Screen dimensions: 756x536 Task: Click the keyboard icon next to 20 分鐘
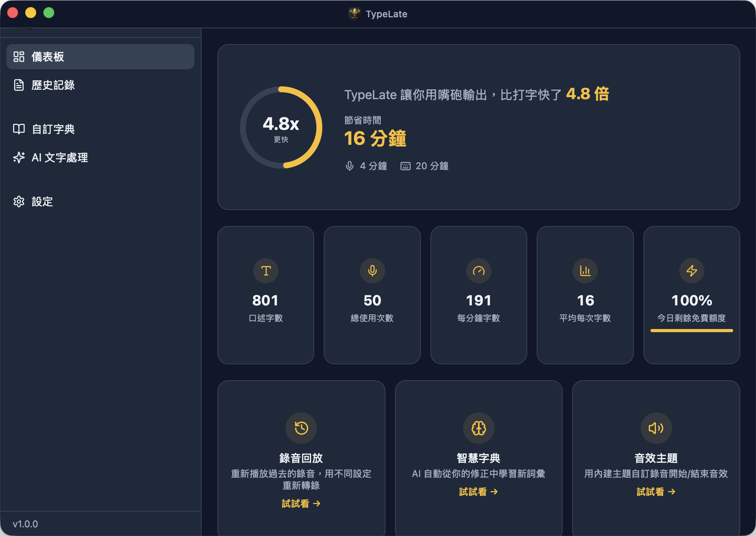pos(406,166)
